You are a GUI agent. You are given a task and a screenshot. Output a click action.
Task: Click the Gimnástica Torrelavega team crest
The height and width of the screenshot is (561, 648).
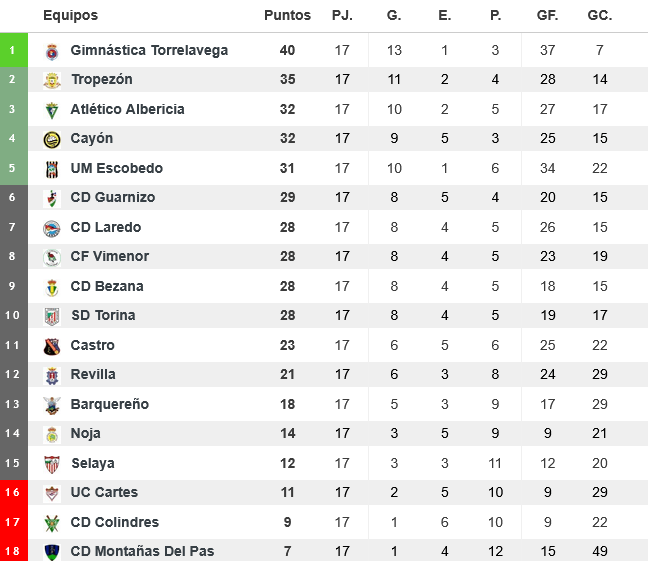coord(52,51)
